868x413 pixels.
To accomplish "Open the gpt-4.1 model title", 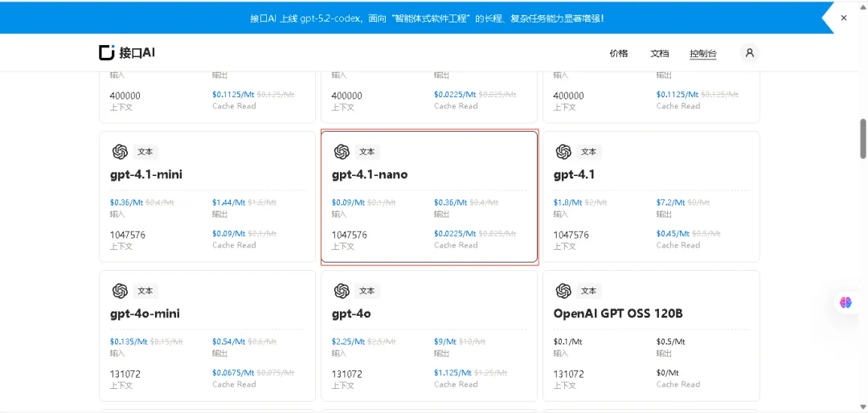I will click(x=574, y=175).
